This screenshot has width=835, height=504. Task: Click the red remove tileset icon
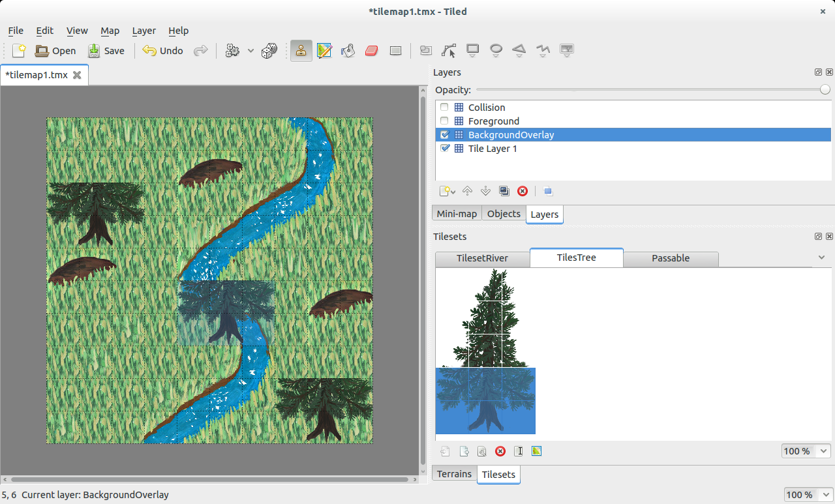(500, 451)
